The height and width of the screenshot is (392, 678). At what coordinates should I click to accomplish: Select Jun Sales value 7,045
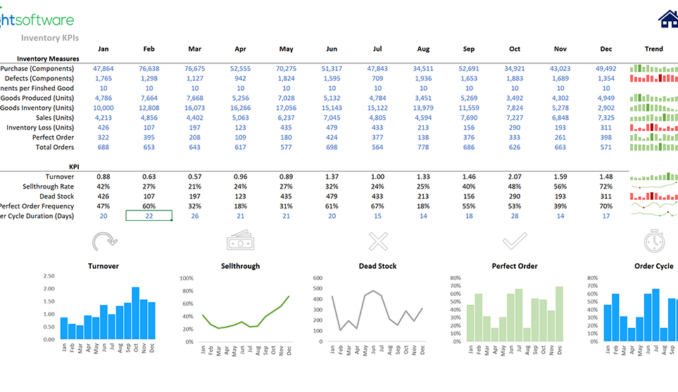332,118
